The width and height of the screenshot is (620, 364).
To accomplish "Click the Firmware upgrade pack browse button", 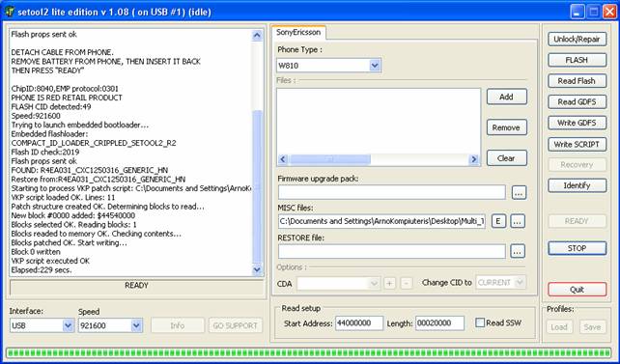I will (519, 192).
